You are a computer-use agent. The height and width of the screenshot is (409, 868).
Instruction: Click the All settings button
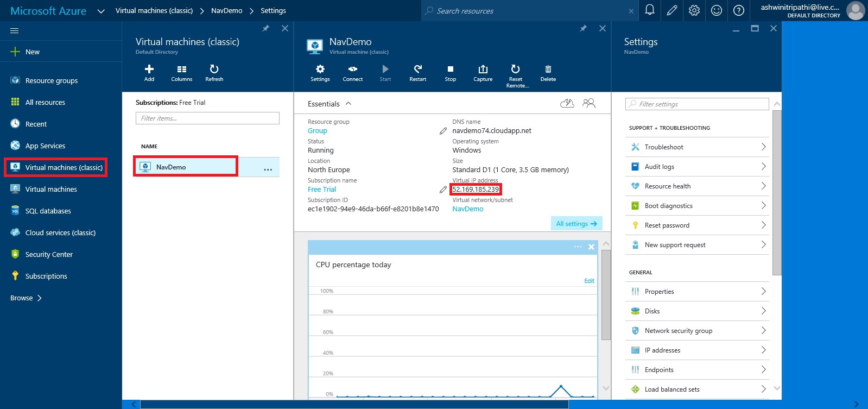(576, 224)
